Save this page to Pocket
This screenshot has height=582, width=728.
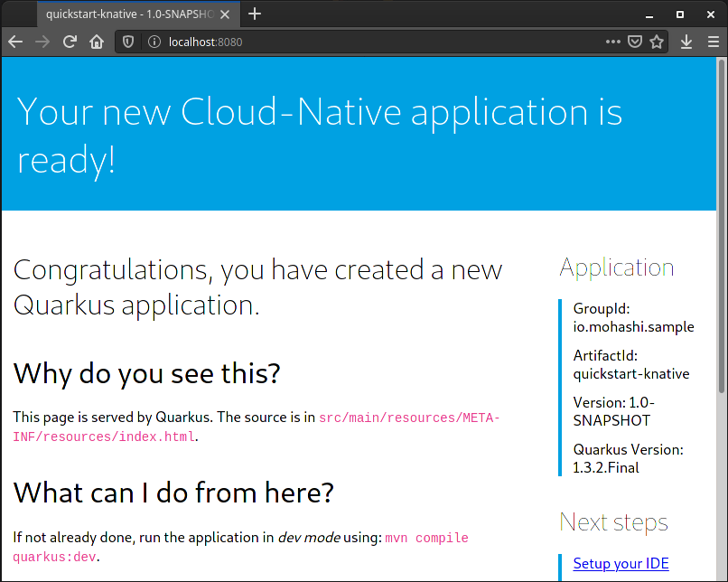tap(635, 42)
